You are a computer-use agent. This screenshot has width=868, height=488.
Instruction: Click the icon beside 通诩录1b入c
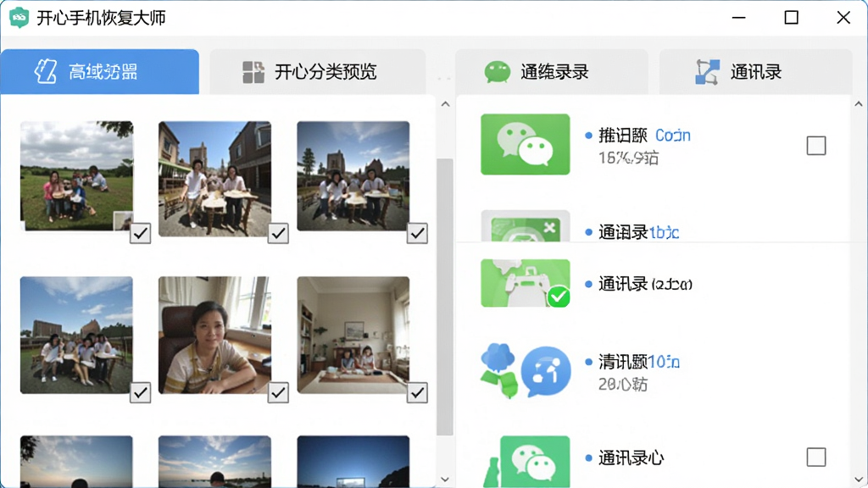pos(526,225)
